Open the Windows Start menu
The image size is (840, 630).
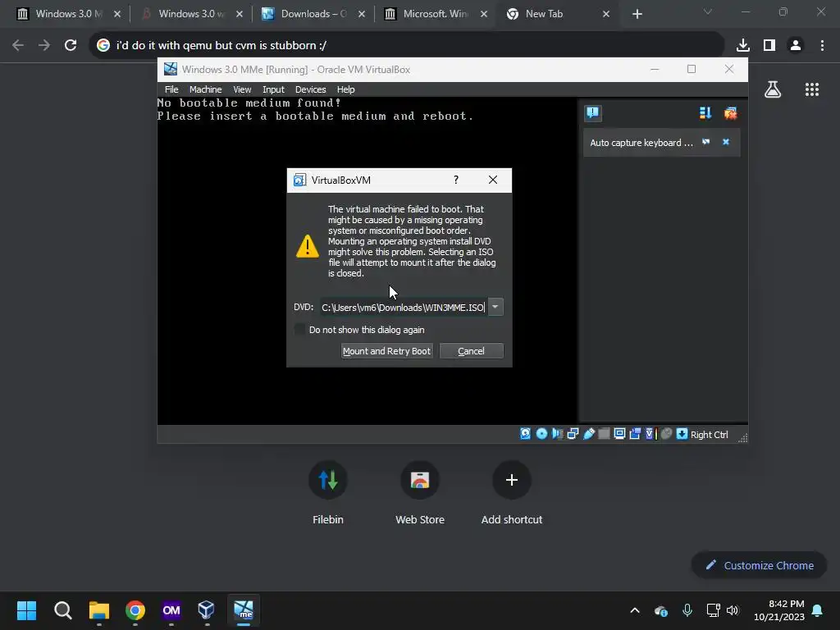point(26,610)
